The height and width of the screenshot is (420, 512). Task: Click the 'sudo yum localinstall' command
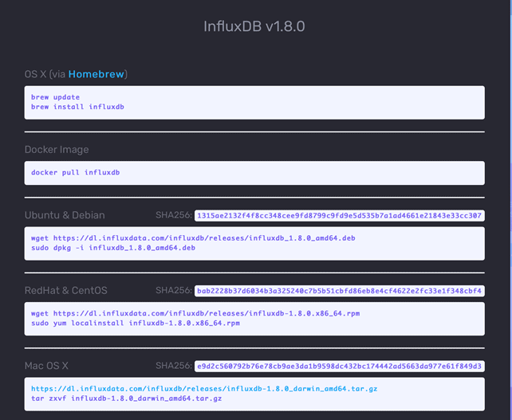[x=136, y=324]
